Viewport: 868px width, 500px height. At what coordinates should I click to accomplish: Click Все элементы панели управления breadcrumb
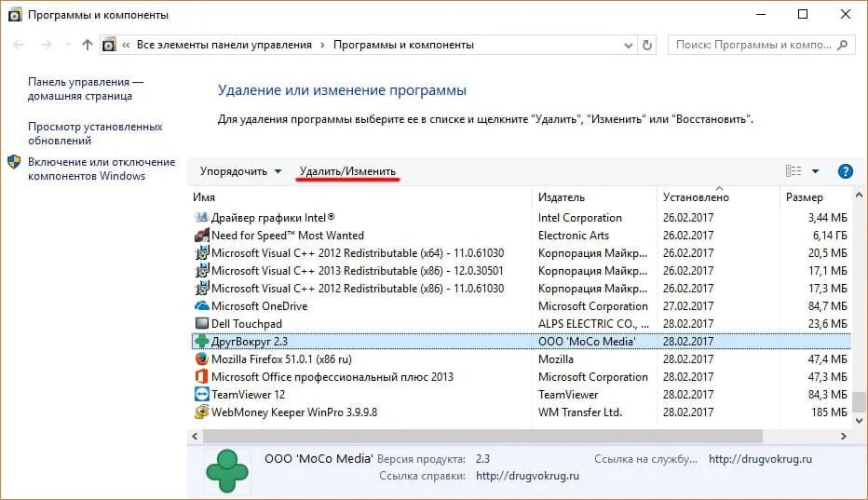tap(224, 45)
